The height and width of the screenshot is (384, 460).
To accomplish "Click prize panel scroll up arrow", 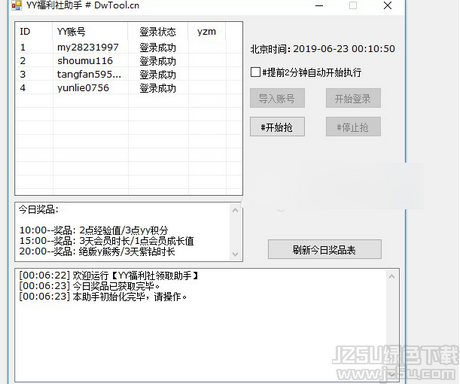I will pyautogui.click(x=235, y=210).
